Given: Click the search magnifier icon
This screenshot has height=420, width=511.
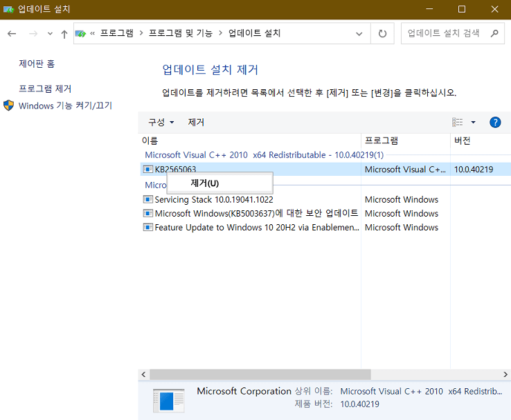Looking at the screenshot, I should 494,33.
